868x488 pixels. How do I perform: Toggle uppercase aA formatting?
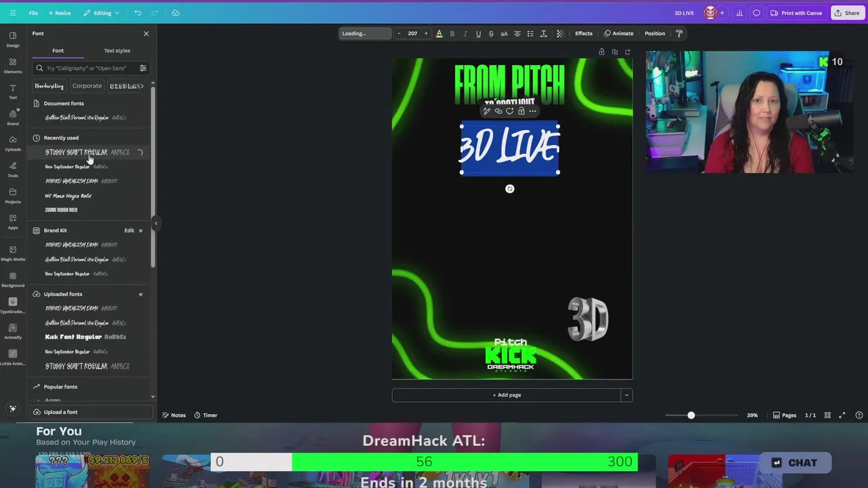click(504, 33)
